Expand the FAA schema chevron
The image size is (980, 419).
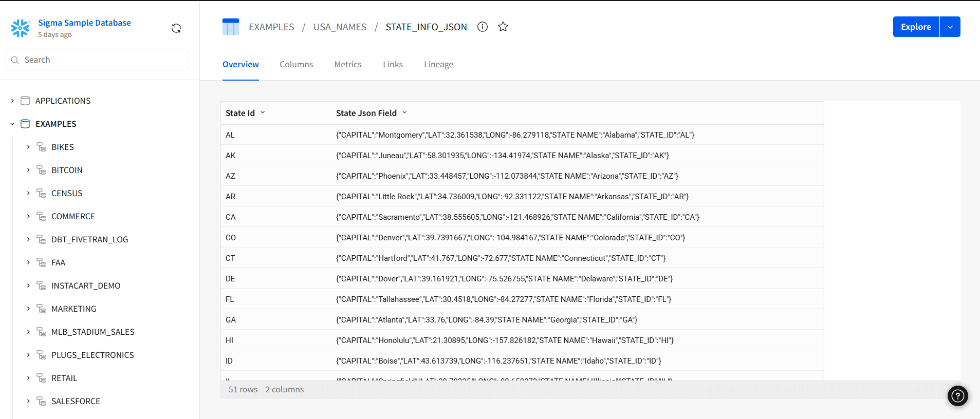pyautogui.click(x=28, y=262)
